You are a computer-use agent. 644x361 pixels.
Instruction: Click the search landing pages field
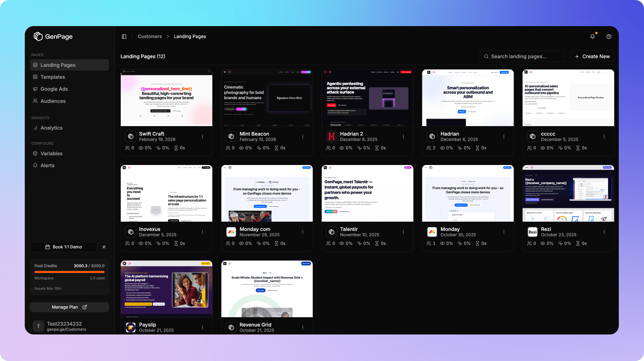pos(522,56)
